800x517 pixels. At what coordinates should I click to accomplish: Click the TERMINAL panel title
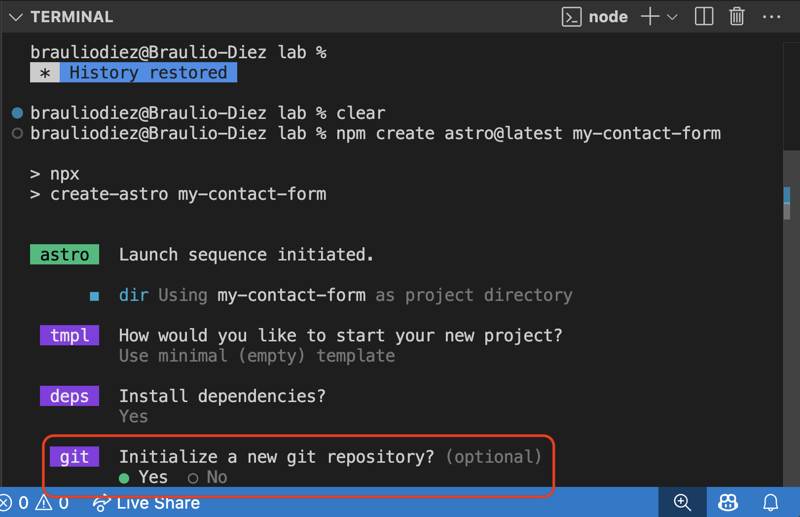click(x=71, y=17)
